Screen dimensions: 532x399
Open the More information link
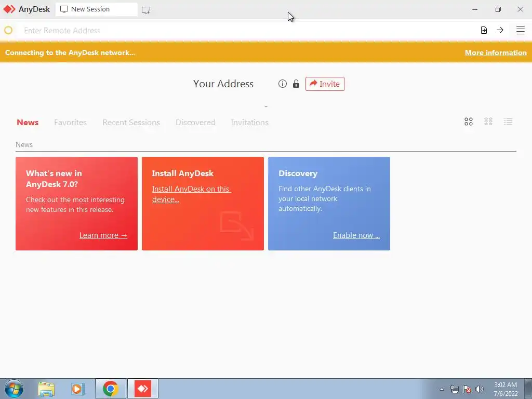(496, 52)
